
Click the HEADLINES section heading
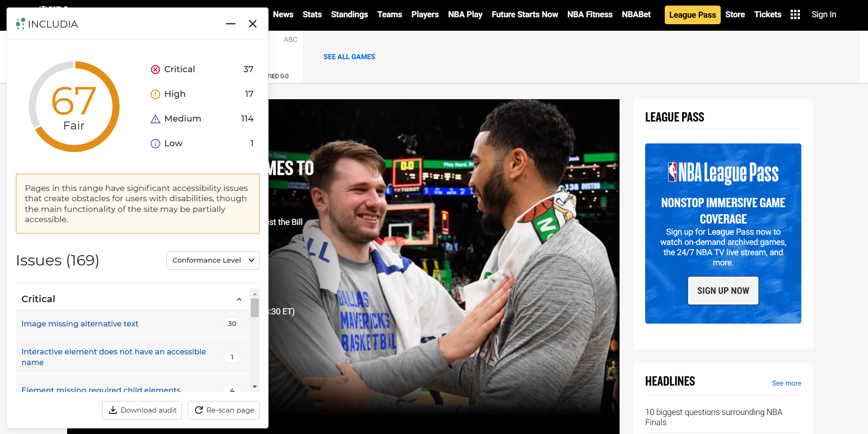click(670, 381)
